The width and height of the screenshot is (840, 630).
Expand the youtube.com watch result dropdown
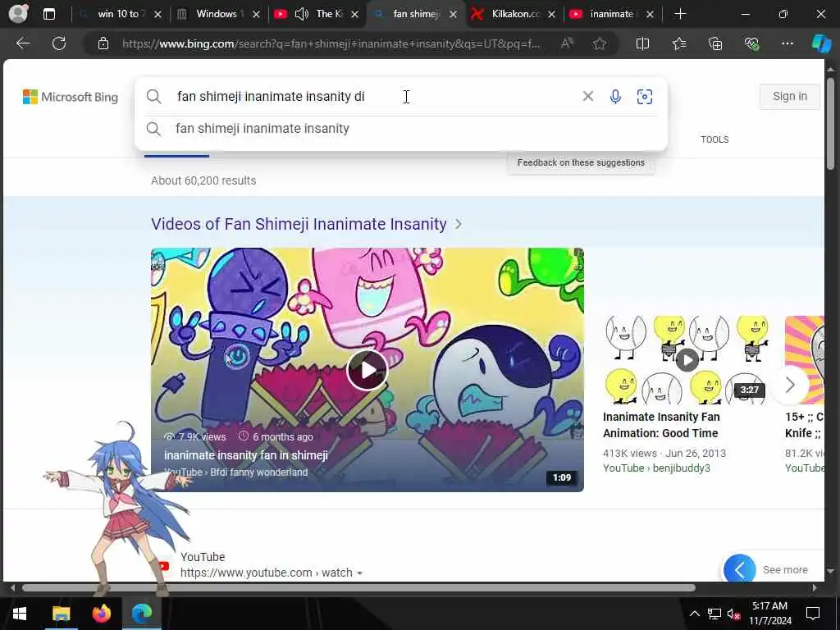point(359,573)
